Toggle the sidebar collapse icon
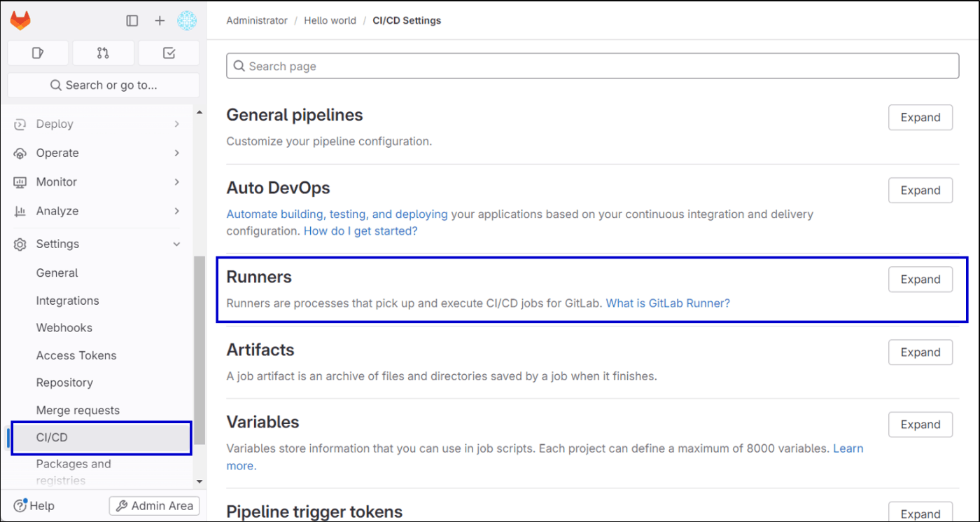The image size is (980, 522). 132,21
